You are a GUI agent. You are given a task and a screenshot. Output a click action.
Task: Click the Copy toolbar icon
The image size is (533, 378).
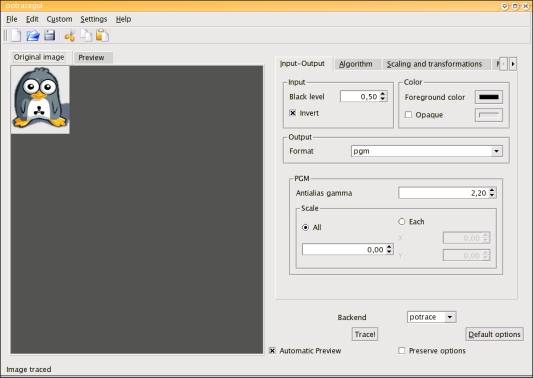pos(86,35)
